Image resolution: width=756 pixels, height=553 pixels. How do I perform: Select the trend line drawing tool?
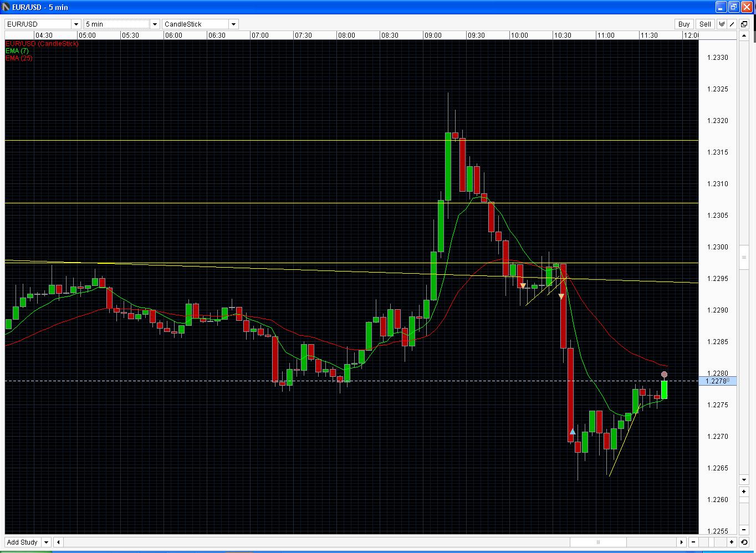[732, 24]
